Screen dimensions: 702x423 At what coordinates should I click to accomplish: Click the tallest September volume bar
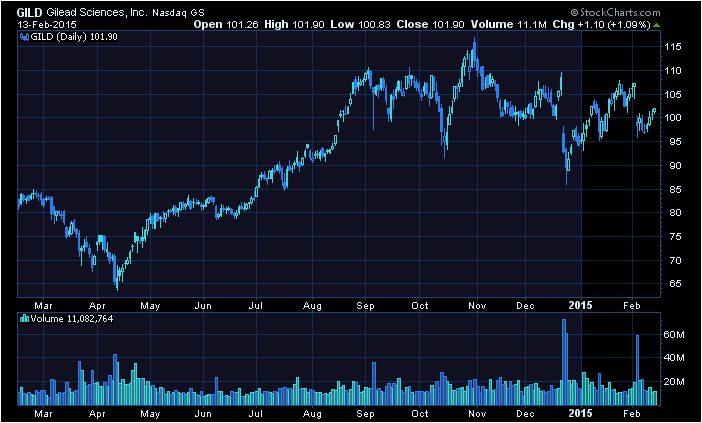374,384
